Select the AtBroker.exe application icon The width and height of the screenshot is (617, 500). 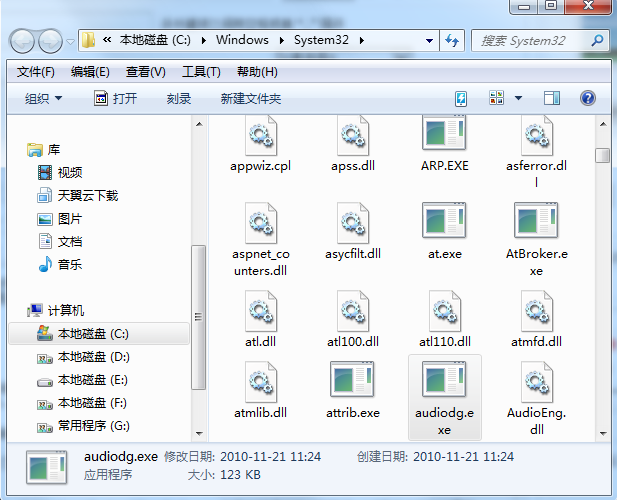[x=536, y=220]
